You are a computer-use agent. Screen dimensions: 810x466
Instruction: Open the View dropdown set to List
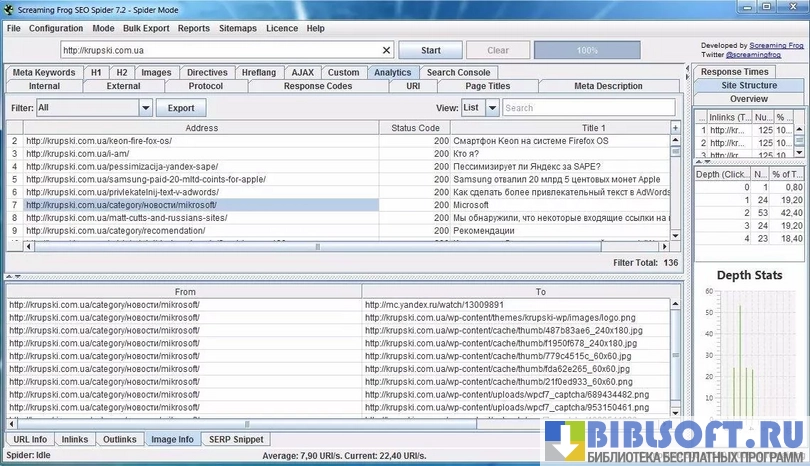tap(491, 107)
